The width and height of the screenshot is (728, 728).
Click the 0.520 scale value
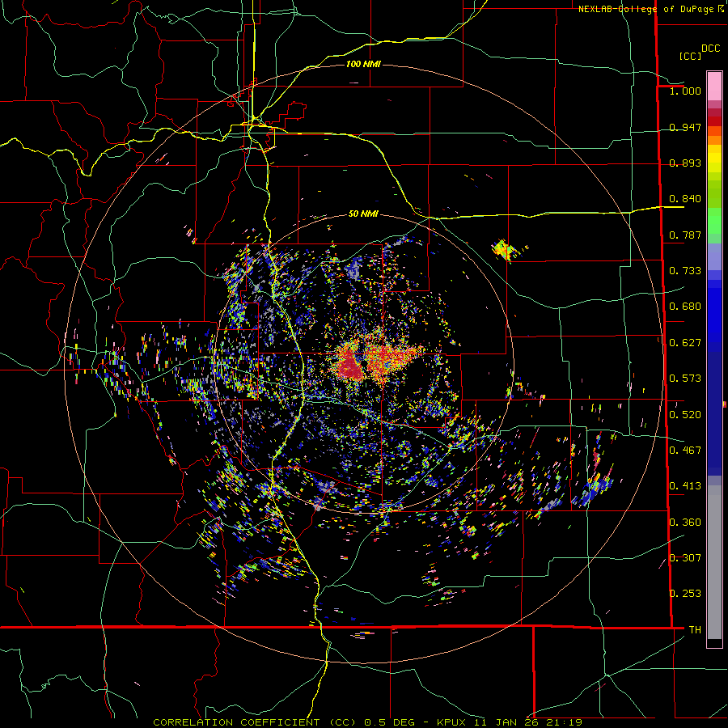(685, 415)
